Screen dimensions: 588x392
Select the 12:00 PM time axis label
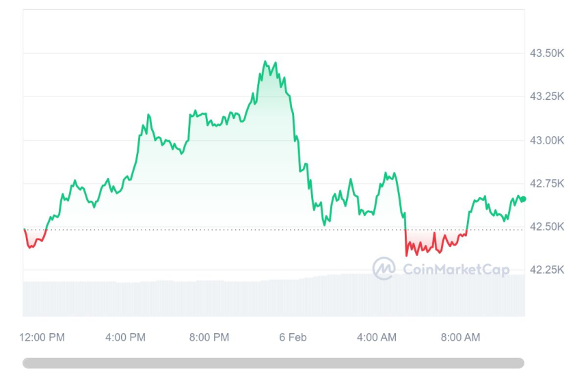pos(42,337)
